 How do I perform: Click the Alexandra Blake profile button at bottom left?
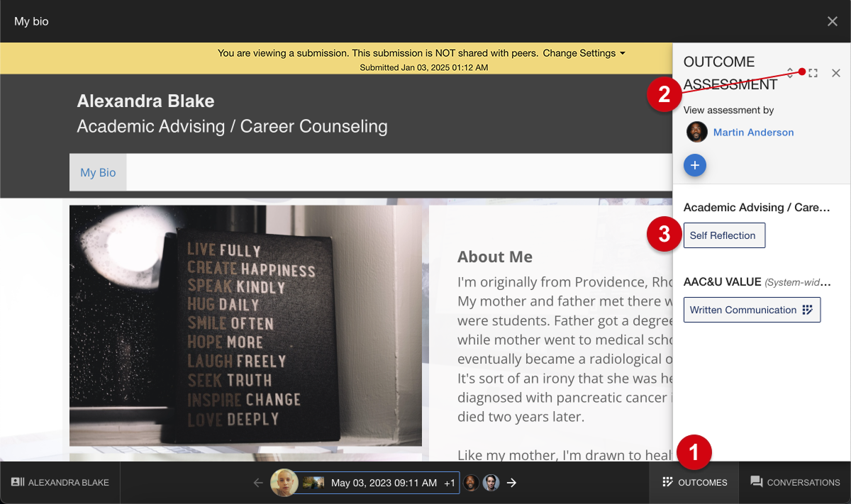pyautogui.click(x=60, y=483)
